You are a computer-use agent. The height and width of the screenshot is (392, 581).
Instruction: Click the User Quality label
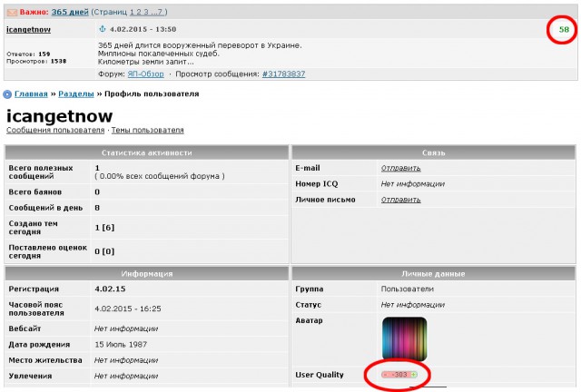click(320, 375)
